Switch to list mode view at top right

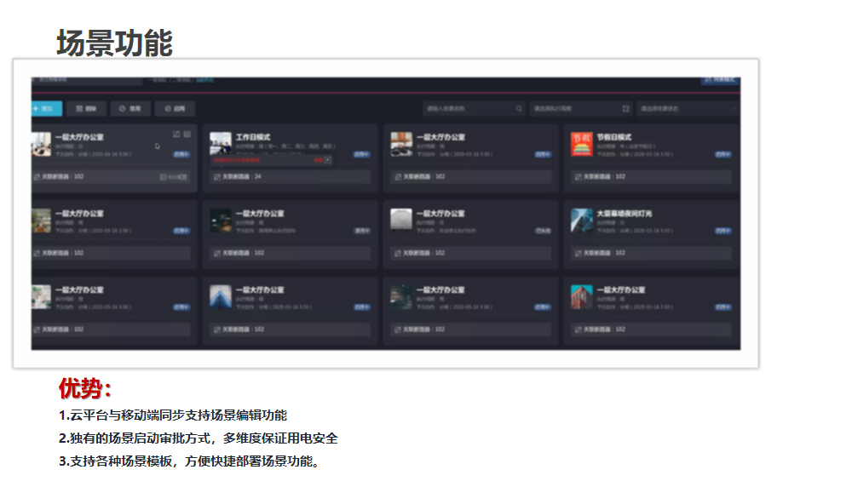pos(720,80)
